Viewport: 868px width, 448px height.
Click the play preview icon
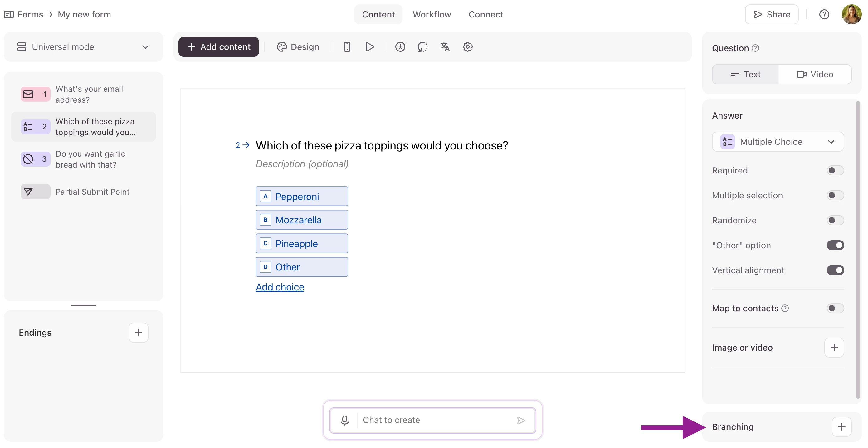pos(370,47)
